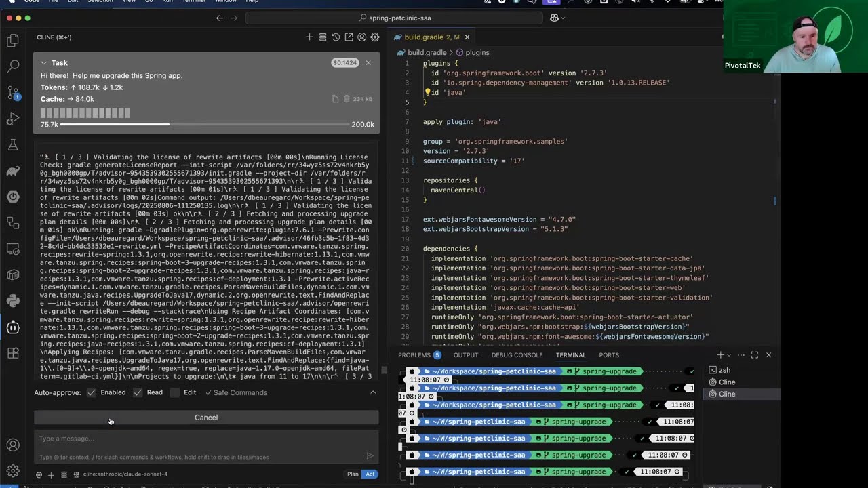868x488 pixels.
Task: Start a new Cline task with plus icon
Action: coord(309,37)
